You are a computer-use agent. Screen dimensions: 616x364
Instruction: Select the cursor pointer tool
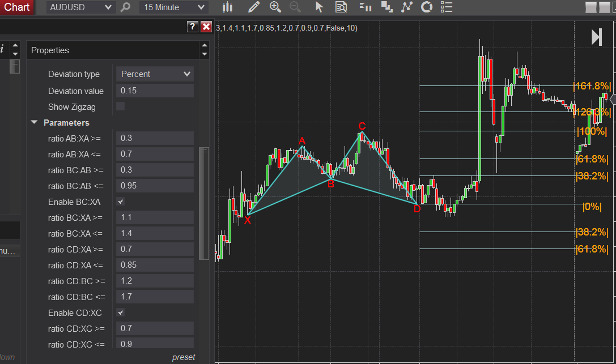click(x=319, y=7)
